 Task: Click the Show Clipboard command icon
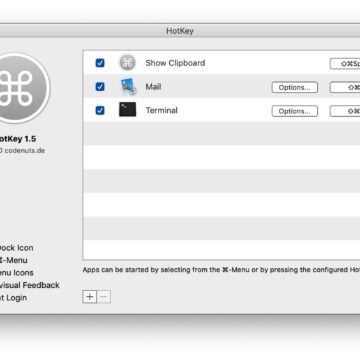[x=127, y=63]
